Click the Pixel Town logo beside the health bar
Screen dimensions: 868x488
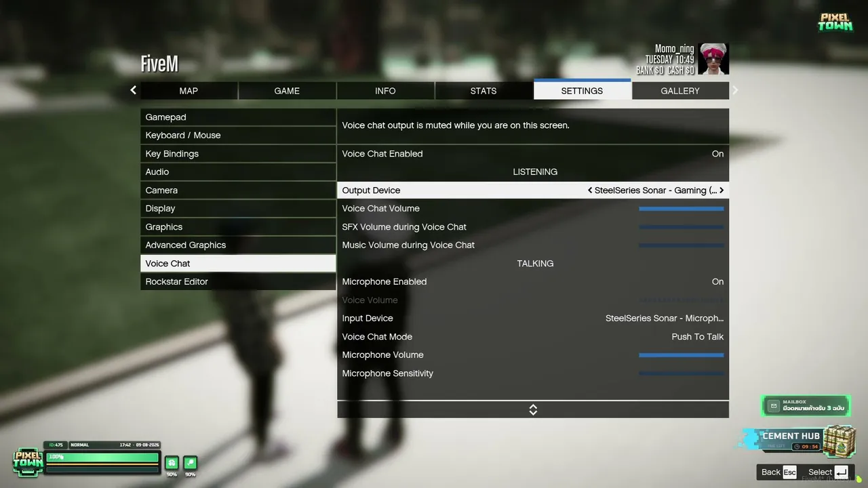(x=28, y=461)
